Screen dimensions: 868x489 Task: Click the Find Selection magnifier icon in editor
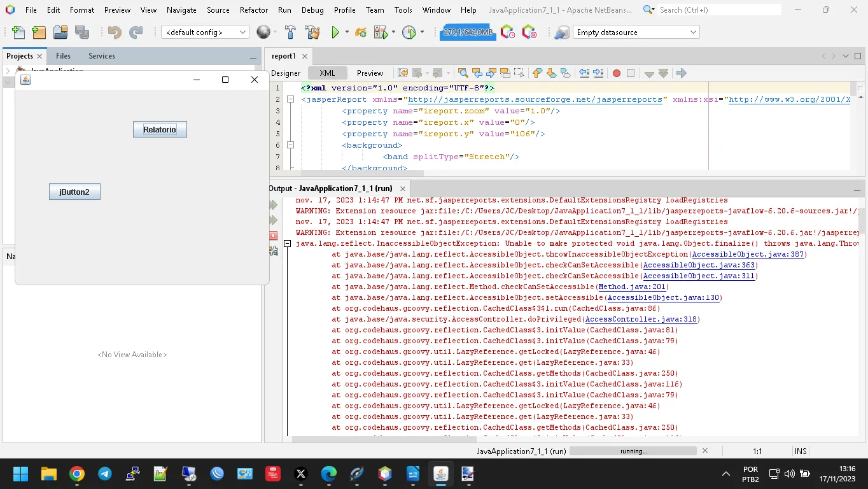coord(463,73)
